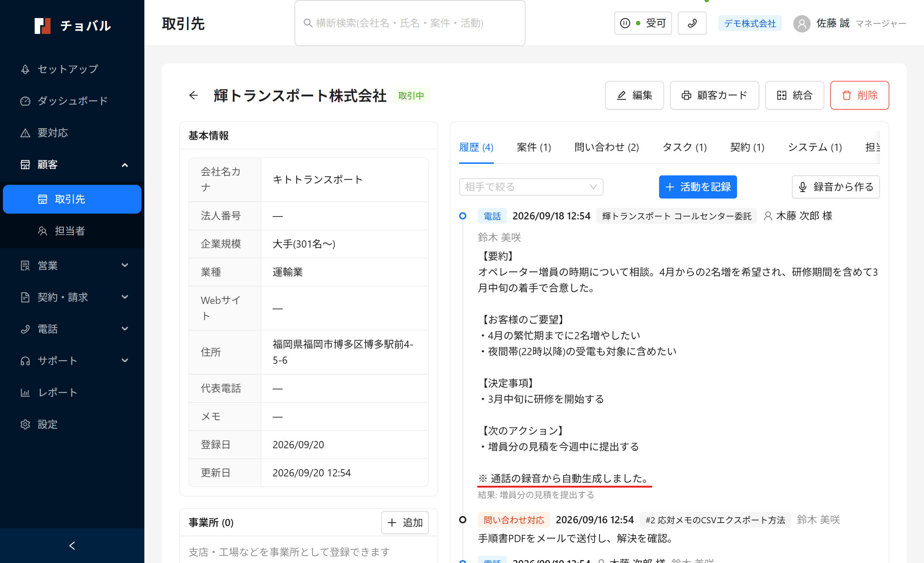Collapse sidebar with bottom arrow
The height and width of the screenshot is (563, 924).
(x=72, y=546)
